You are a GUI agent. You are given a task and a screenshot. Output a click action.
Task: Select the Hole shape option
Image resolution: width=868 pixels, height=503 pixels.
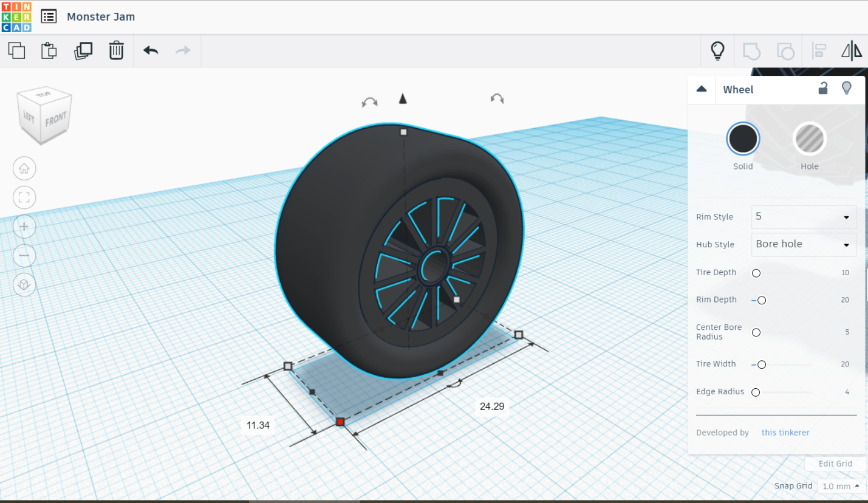point(810,139)
